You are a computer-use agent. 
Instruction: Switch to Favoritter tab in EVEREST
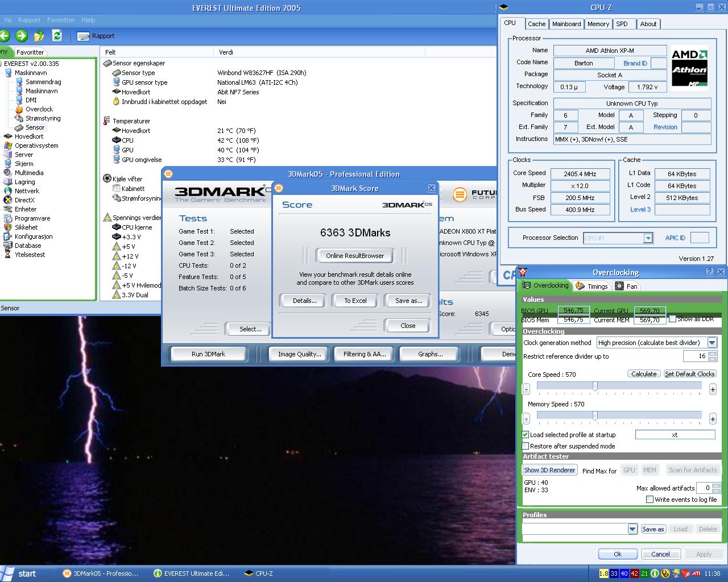point(30,52)
